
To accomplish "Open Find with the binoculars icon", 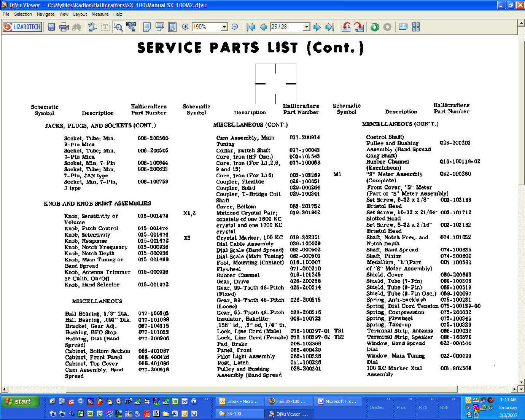I will tap(77, 27).
